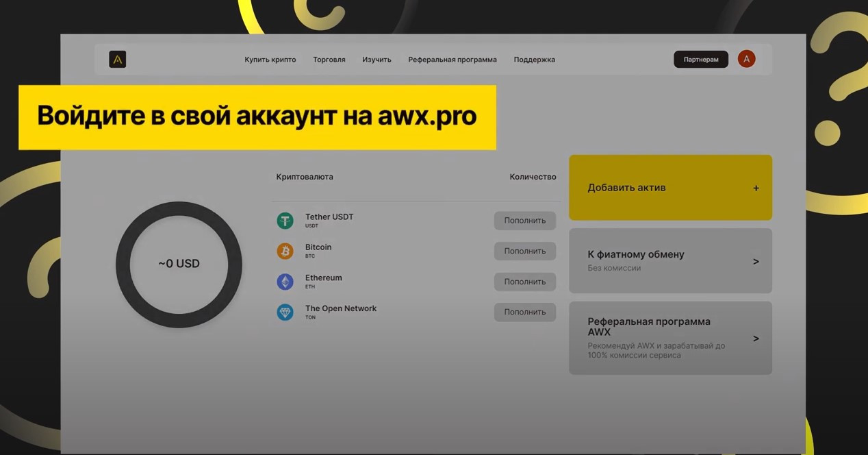
Task: Click the AWX logo icon
Action: pyautogui.click(x=117, y=60)
